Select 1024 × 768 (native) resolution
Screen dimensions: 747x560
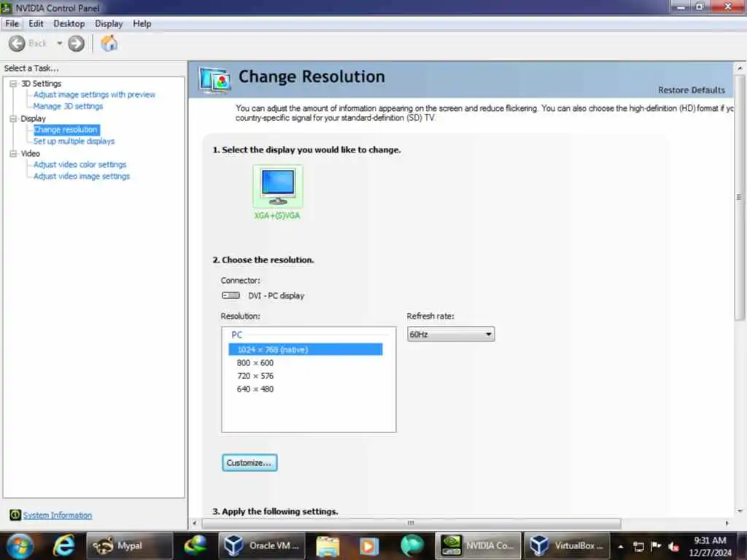coord(306,349)
